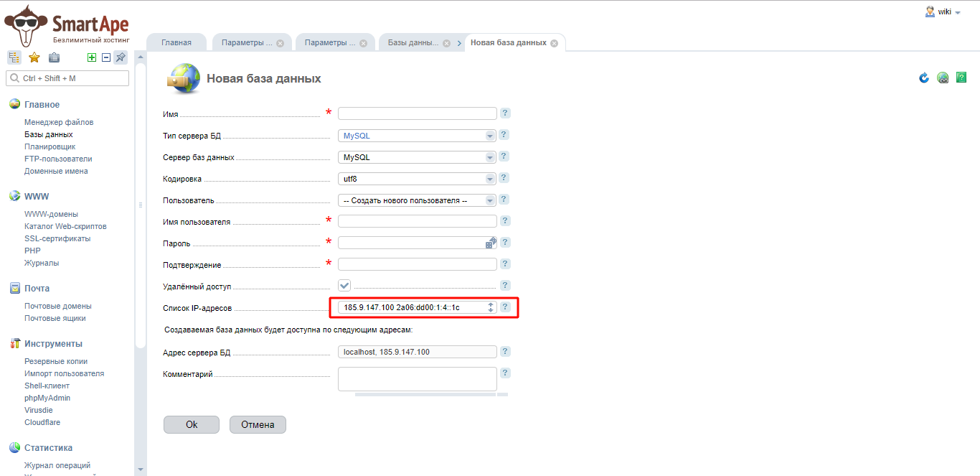Show favorites with the star icon
This screenshot has width=980, height=476.
[34, 57]
